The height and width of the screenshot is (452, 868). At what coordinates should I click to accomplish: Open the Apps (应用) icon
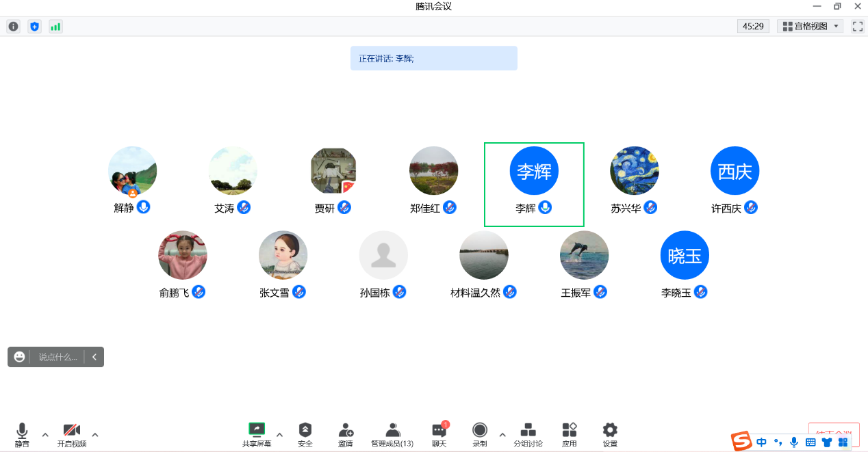(x=569, y=434)
